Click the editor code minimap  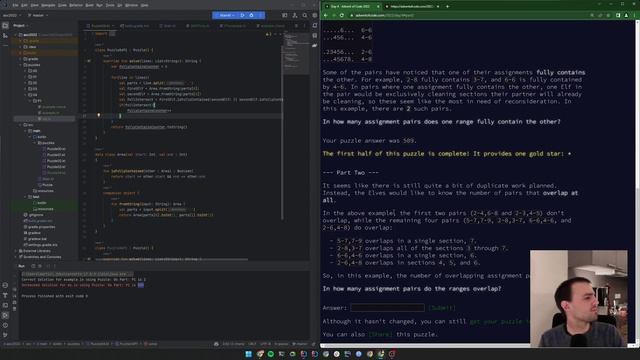click(296, 53)
